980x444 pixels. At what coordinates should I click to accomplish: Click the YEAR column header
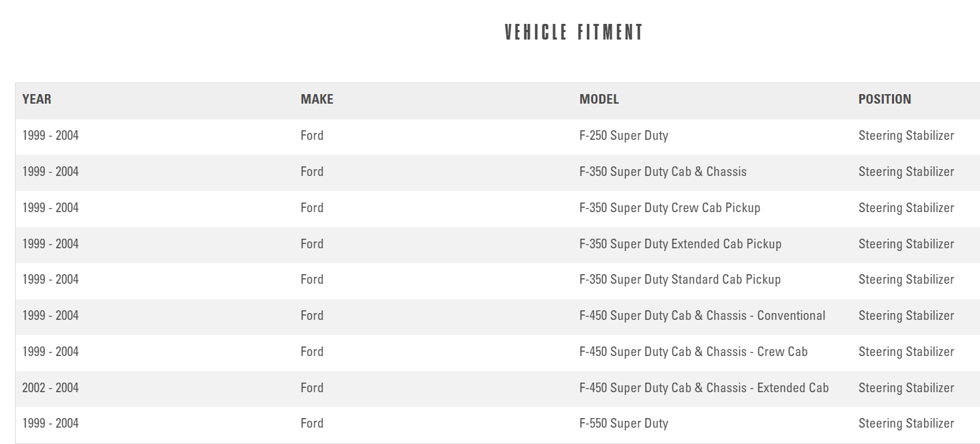tap(37, 100)
